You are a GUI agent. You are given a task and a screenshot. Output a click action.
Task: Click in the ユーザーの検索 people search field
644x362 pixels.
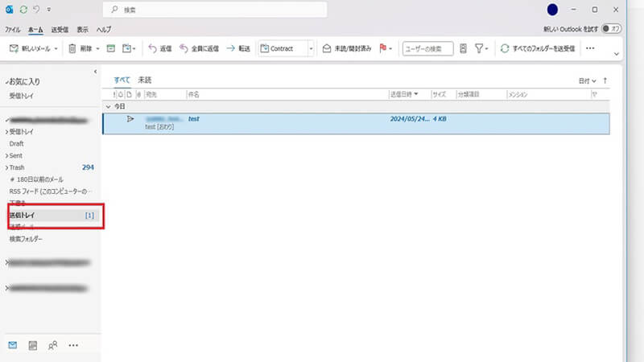[427, 48]
